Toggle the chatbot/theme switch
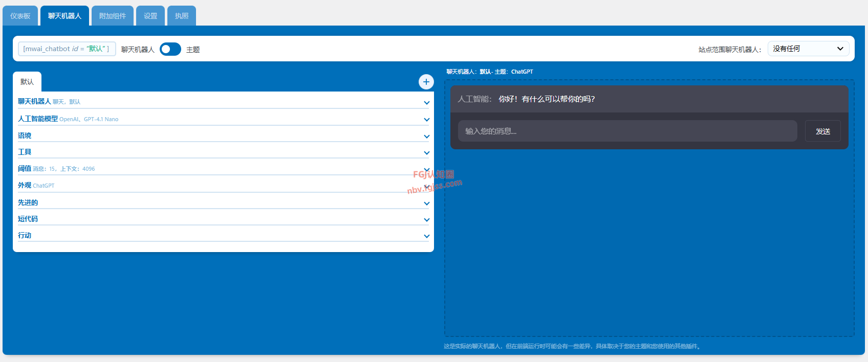The height and width of the screenshot is (362, 868). tap(170, 49)
